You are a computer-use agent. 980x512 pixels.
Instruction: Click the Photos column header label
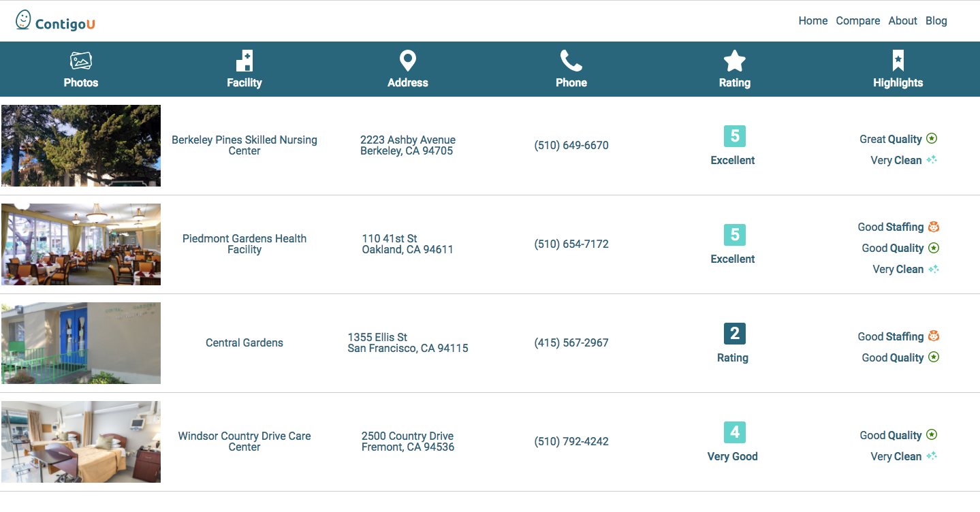pyautogui.click(x=81, y=82)
